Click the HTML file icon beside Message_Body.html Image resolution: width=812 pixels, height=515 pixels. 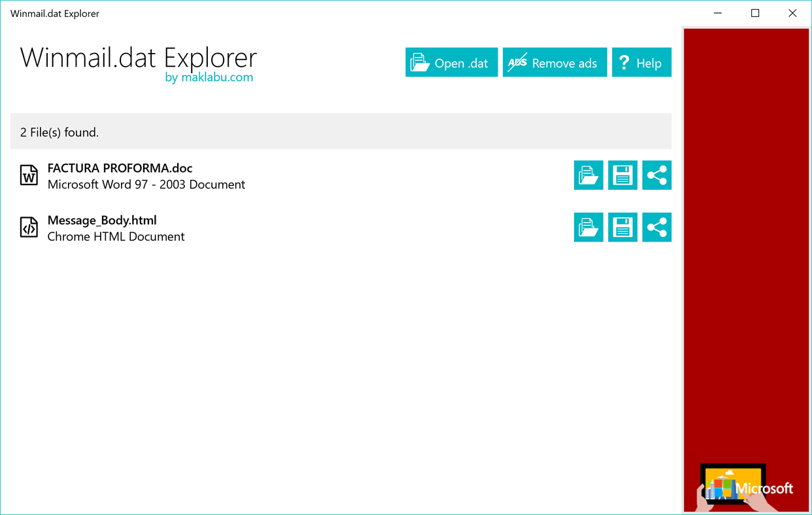coord(29,227)
